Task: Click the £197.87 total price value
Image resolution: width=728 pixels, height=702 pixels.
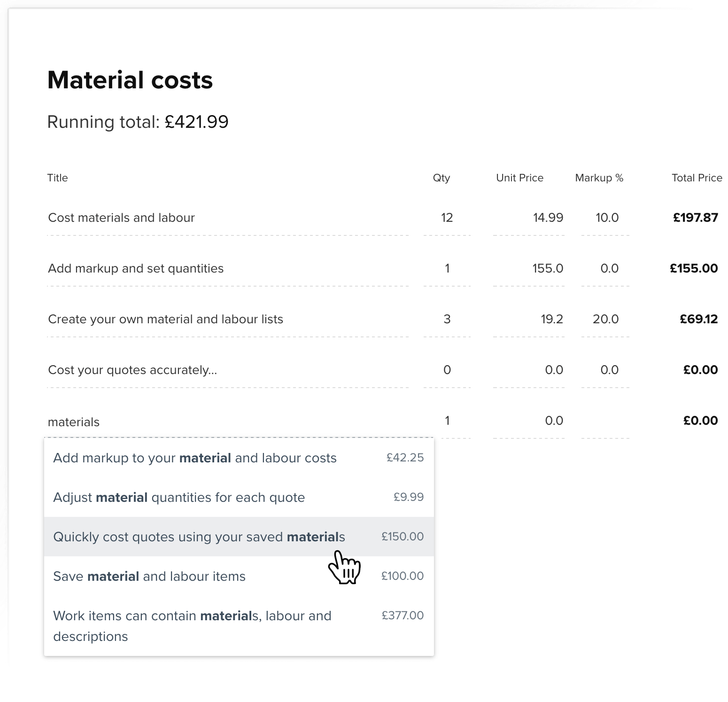Action: pos(695,217)
